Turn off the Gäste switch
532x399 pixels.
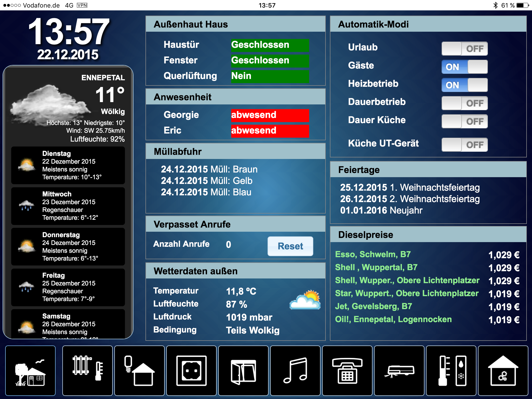[464, 67]
